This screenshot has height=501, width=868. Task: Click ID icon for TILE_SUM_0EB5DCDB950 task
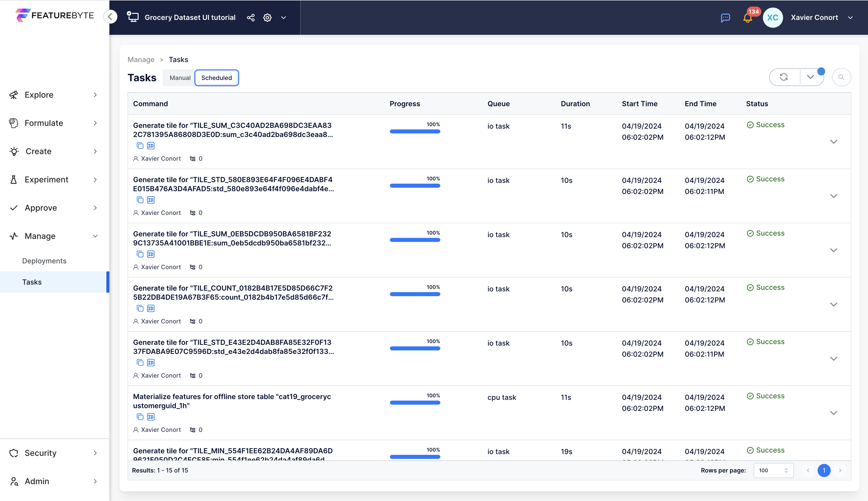pyautogui.click(x=150, y=254)
